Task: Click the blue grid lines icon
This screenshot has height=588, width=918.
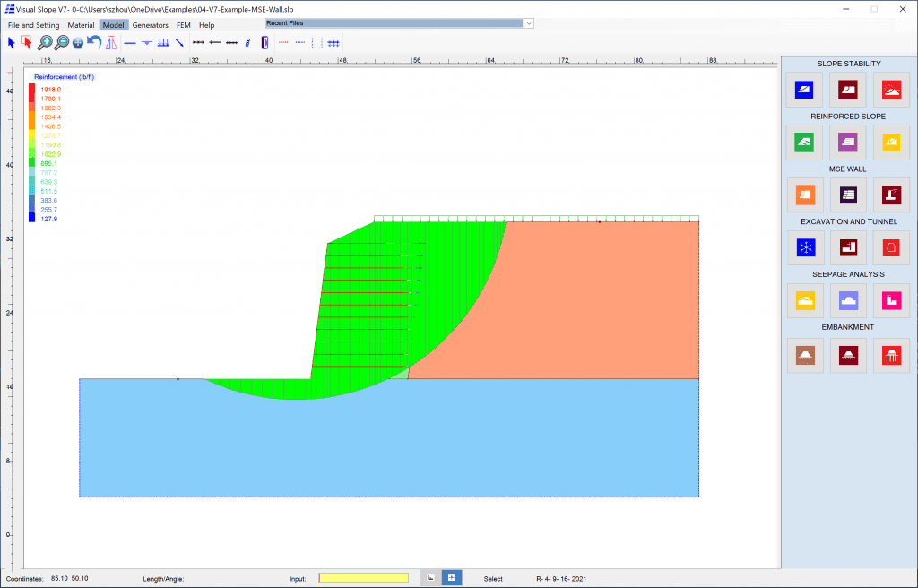Action: point(333,43)
